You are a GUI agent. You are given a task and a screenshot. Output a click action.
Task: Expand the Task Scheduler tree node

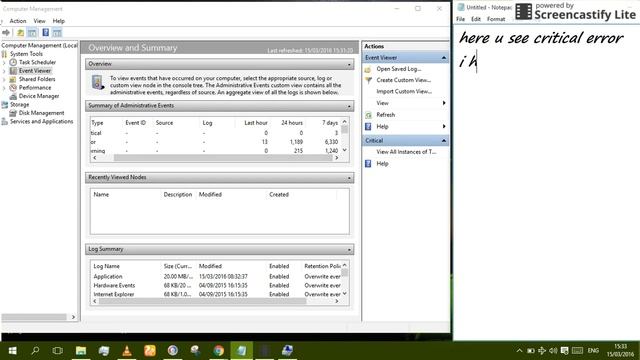point(4,62)
